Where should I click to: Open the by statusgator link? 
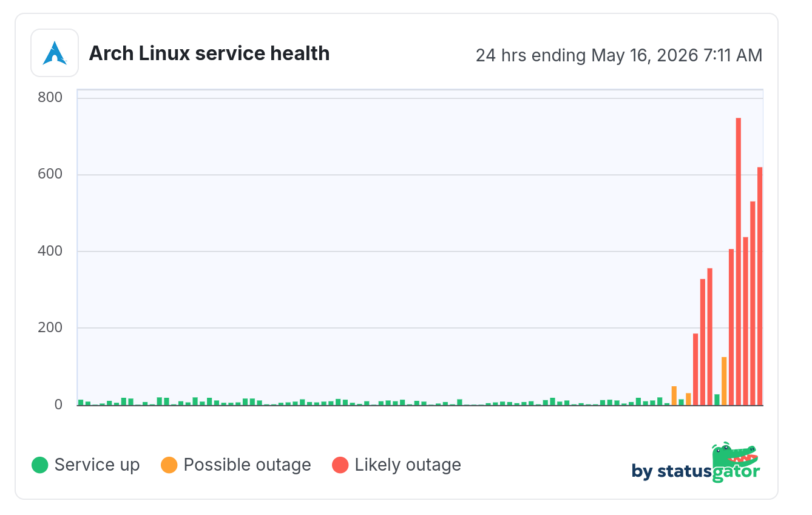point(695,464)
